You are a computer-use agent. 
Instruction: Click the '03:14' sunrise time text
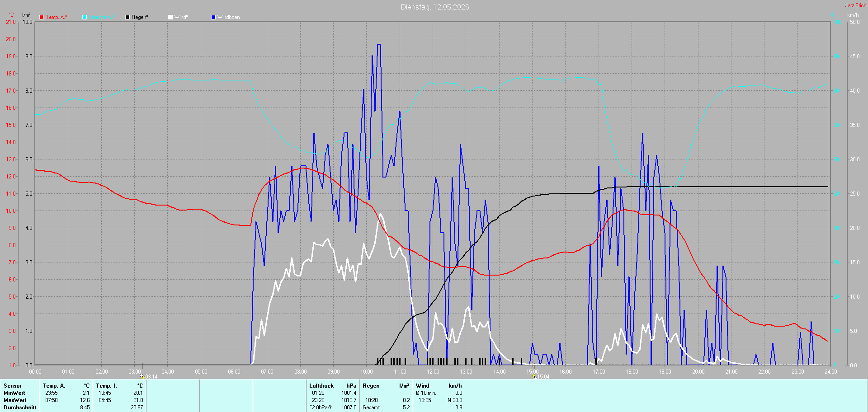point(151,377)
